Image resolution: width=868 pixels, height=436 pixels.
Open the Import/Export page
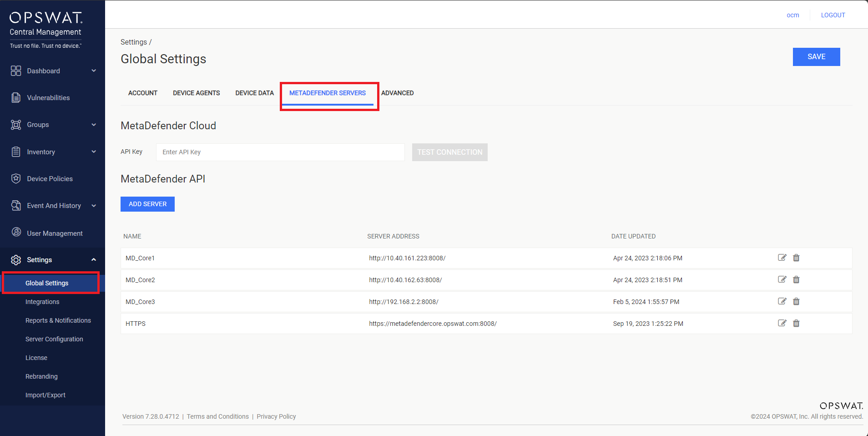[45, 395]
